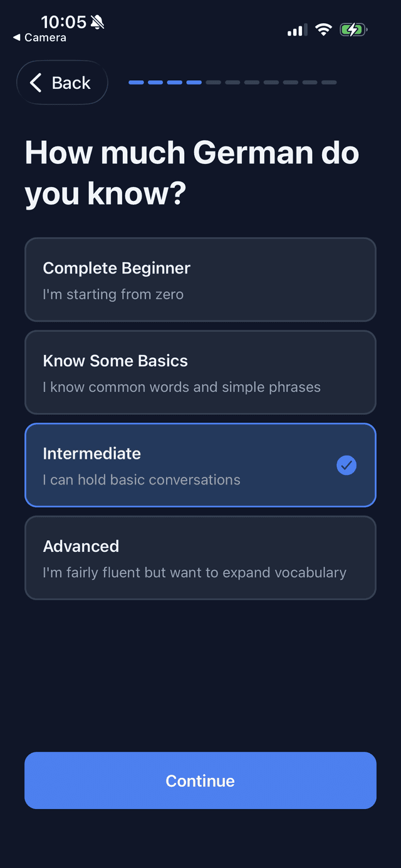Image resolution: width=401 pixels, height=868 pixels.
Task: Tap the 'I can hold basic conversations' text
Action: point(141,479)
